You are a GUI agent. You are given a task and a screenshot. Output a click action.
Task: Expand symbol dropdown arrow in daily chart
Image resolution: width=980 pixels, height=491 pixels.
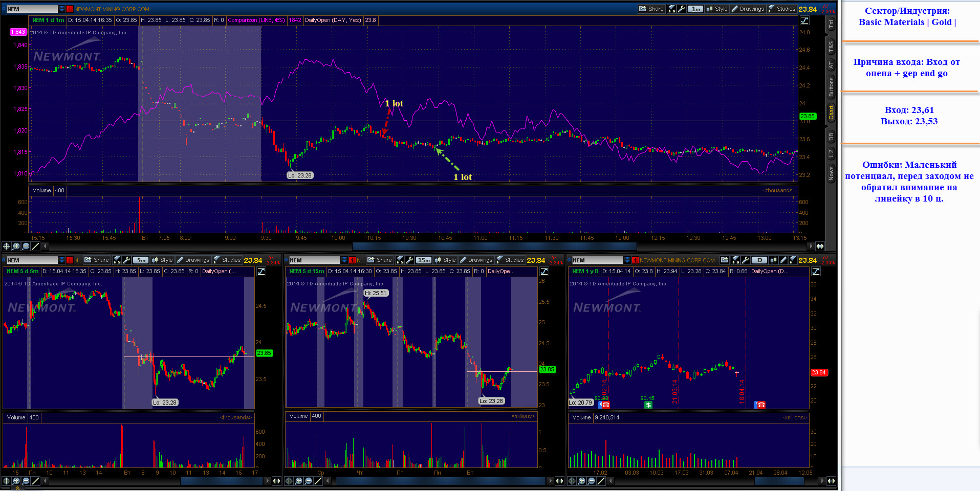coord(627,260)
